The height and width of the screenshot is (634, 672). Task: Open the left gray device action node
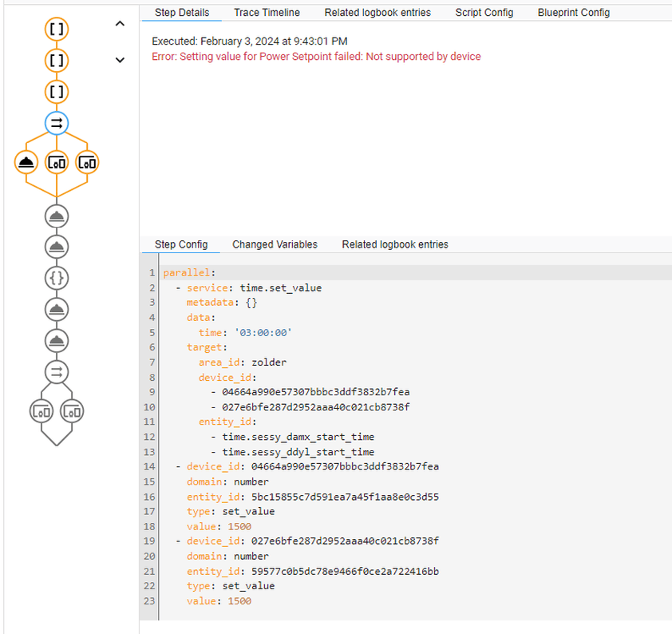coord(42,411)
